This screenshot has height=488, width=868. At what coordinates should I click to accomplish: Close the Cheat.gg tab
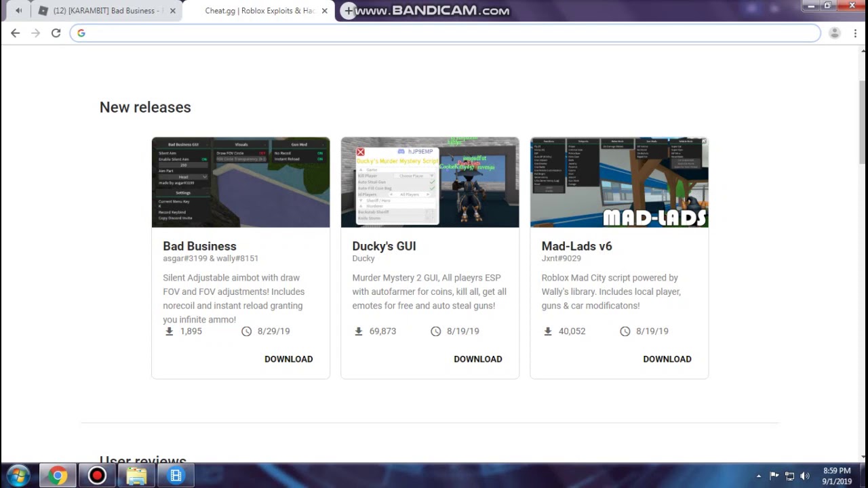coord(324,11)
